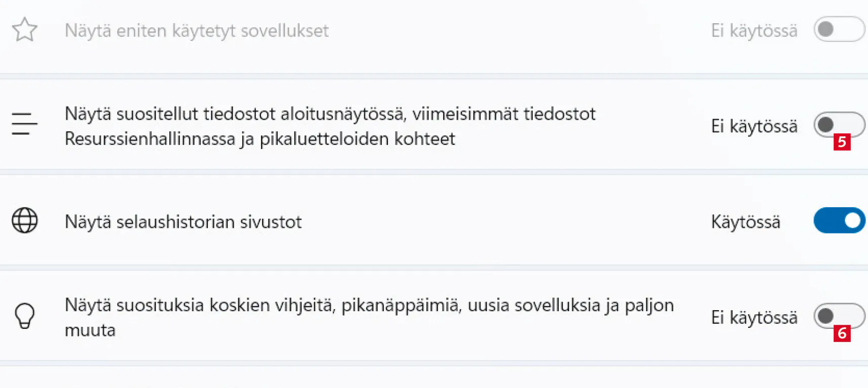This screenshot has width=868, height=388.
Task: Click the lightbulb icon for tip recommendations
Action: point(24,316)
